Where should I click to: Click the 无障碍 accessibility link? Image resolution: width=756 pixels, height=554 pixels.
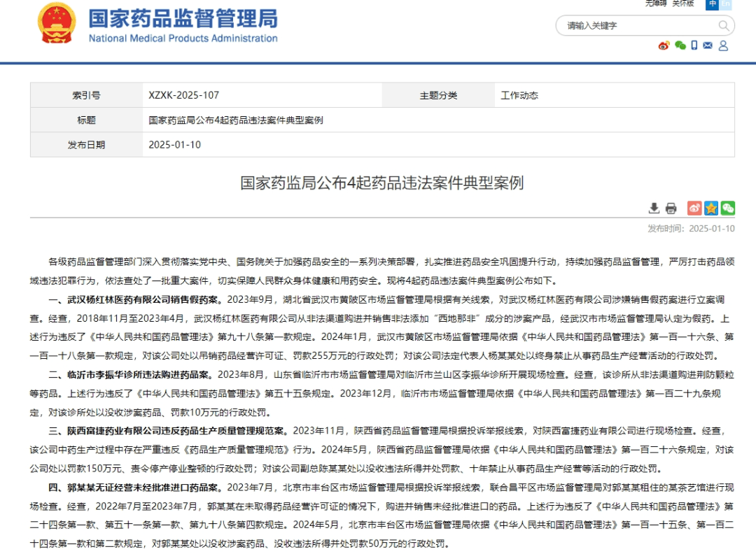tap(656, 3)
